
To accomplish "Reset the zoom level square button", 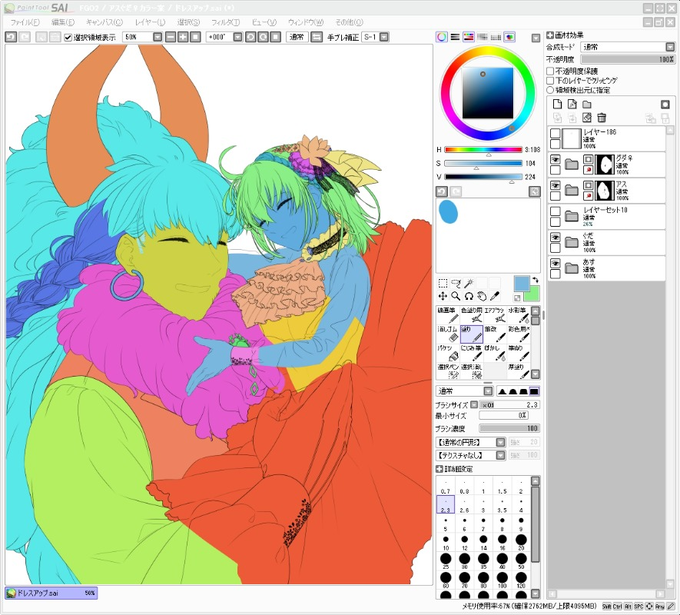I will [x=196, y=37].
